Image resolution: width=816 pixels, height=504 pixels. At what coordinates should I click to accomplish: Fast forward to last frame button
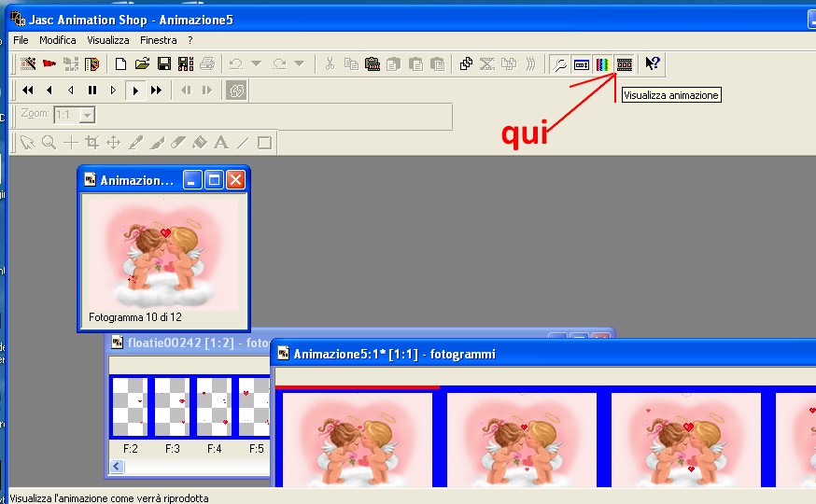156,90
